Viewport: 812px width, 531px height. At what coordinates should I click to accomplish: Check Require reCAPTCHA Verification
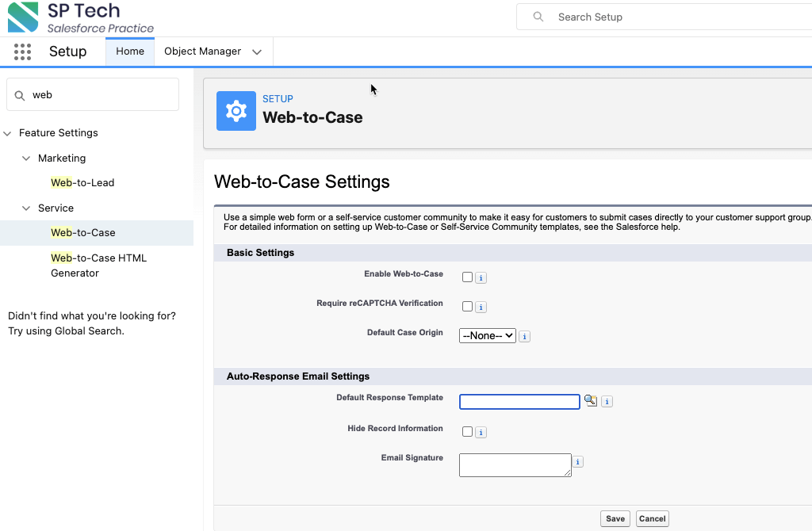pyautogui.click(x=467, y=307)
